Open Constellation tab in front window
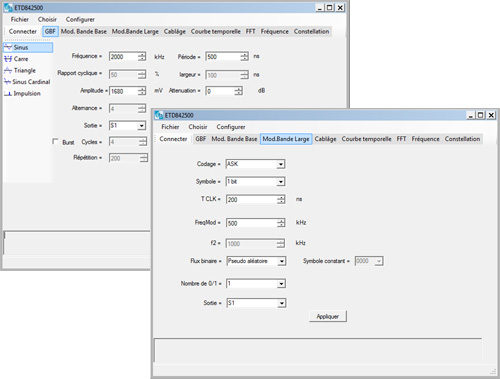 click(x=462, y=139)
